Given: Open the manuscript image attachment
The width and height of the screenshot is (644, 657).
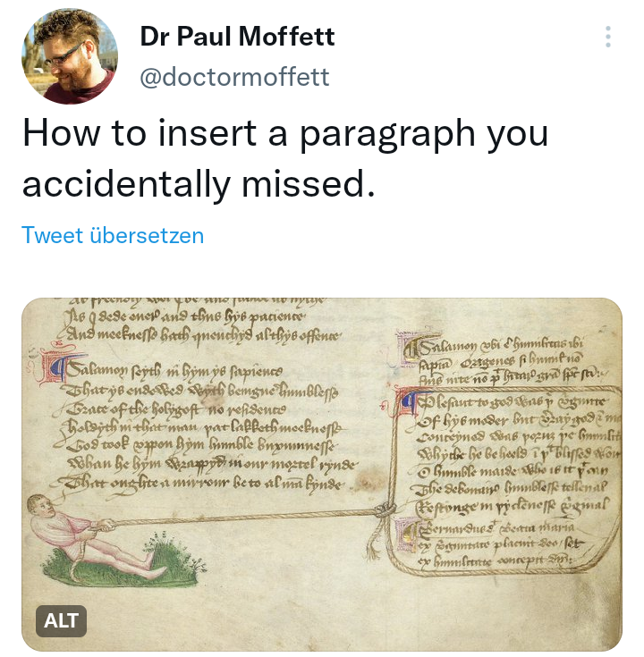Looking at the screenshot, I should click(322, 475).
